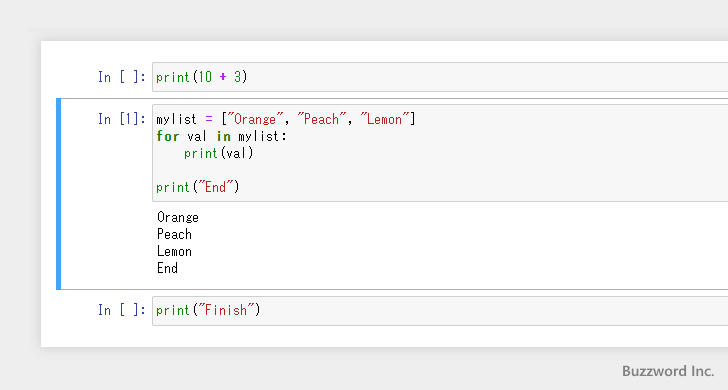Click the Lemon output text
The width and height of the screenshot is (728, 390).
174,251
